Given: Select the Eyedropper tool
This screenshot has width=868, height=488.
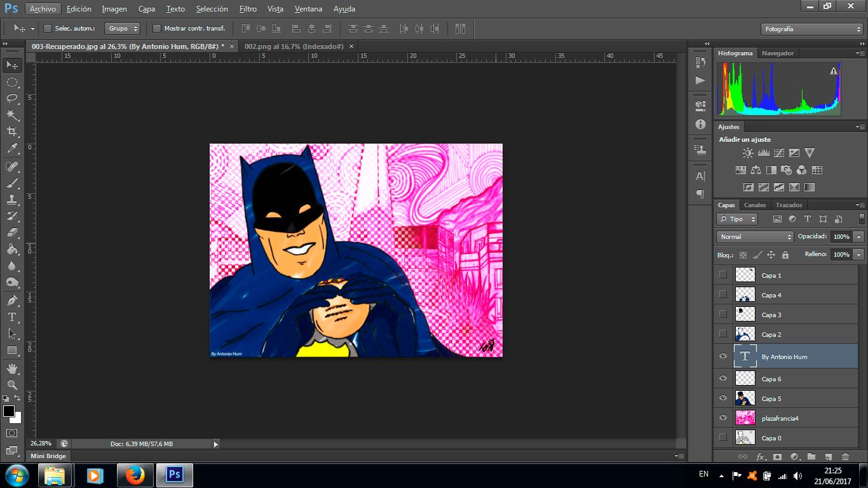Looking at the screenshot, I should [12, 149].
